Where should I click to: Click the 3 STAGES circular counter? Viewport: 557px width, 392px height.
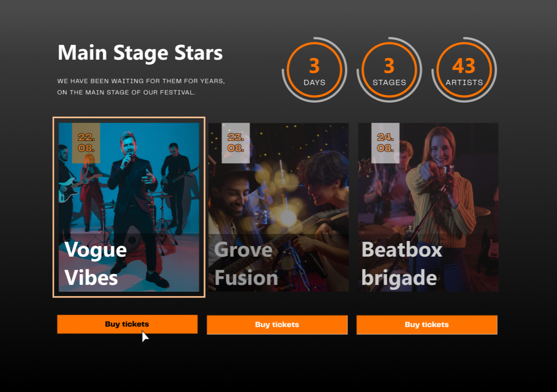pyautogui.click(x=389, y=70)
